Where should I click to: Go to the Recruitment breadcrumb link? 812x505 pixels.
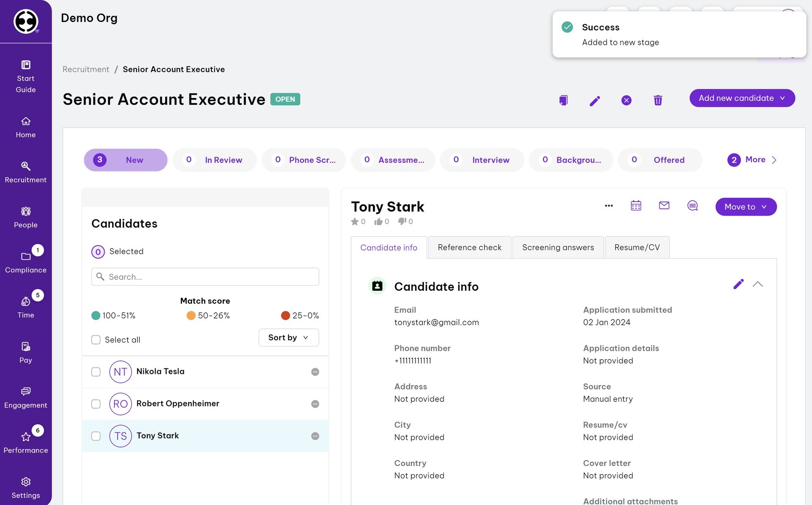pyautogui.click(x=86, y=69)
